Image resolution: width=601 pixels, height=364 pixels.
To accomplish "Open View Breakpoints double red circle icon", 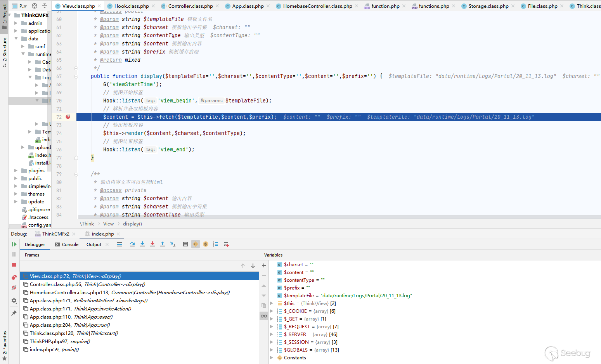I will coord(14,277).
